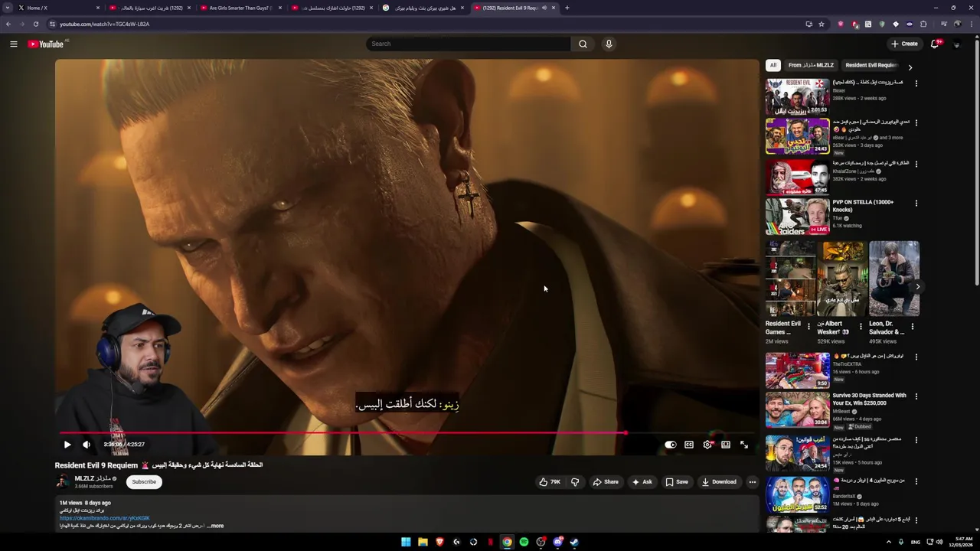Show hidden system tray icons
Image resolution: width=980 pixels, height=551 pixels.
click(889, 542)
